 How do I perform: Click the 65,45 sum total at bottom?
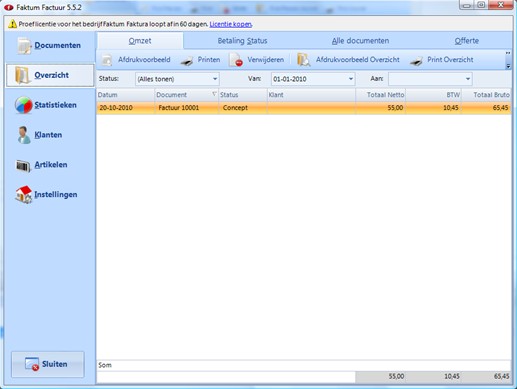pyautogui.click(x=502, y=376)
